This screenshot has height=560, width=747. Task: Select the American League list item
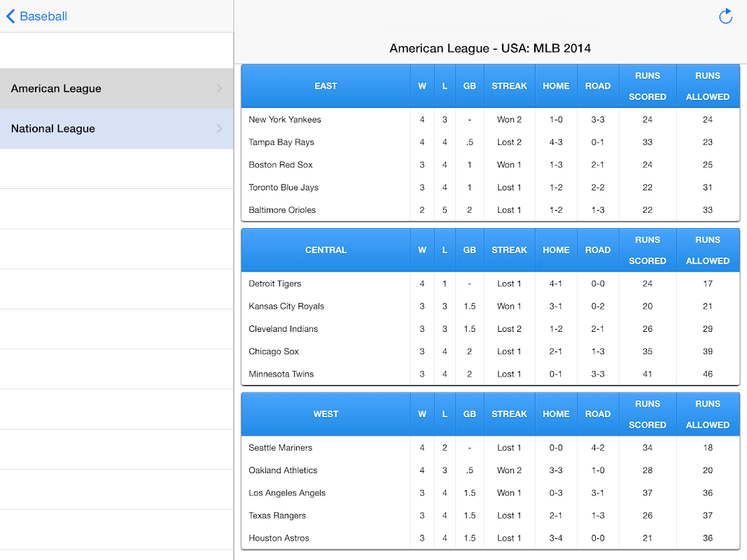coord(117,88)
